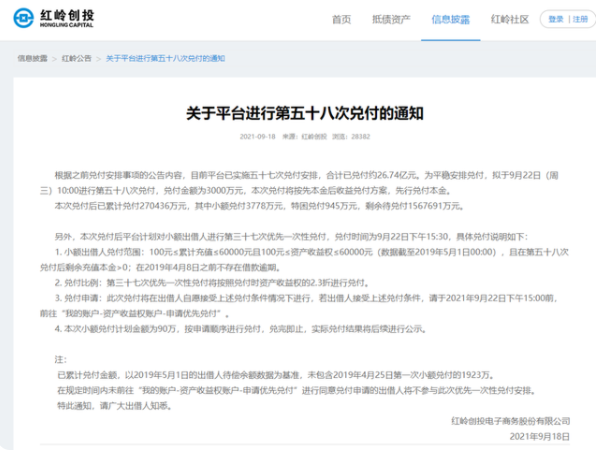The width and height of the screenshot is (598, 463).
Task: Click the Hongling Capital logo
Action: tap(53, 18)
